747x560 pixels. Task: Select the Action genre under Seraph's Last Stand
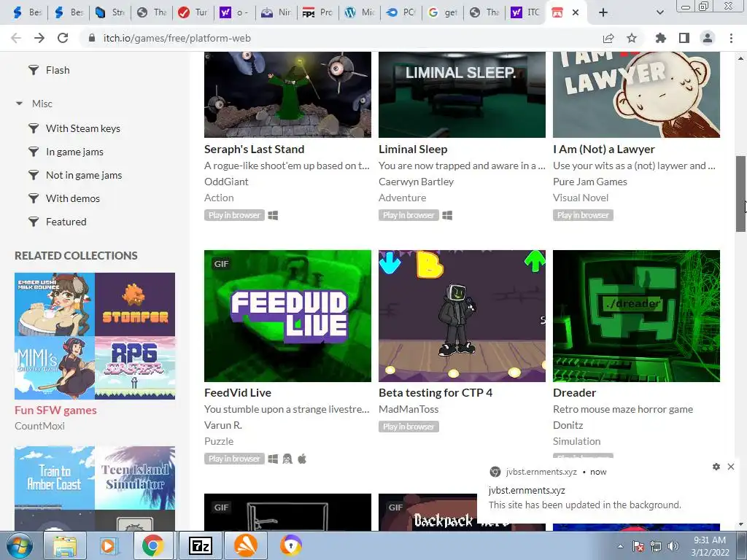coord(219,198)
